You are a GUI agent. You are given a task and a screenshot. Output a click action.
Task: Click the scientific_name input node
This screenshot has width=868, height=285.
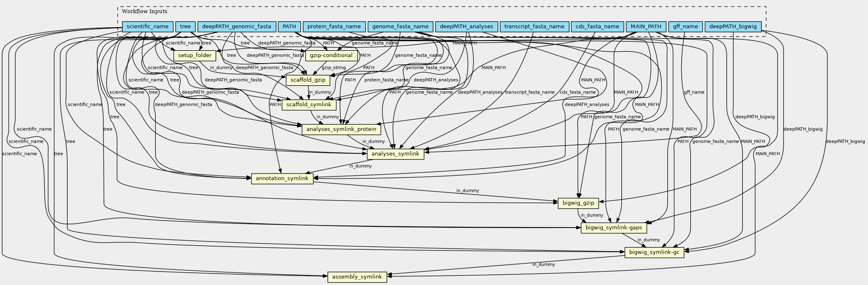[x=147, y=27]
